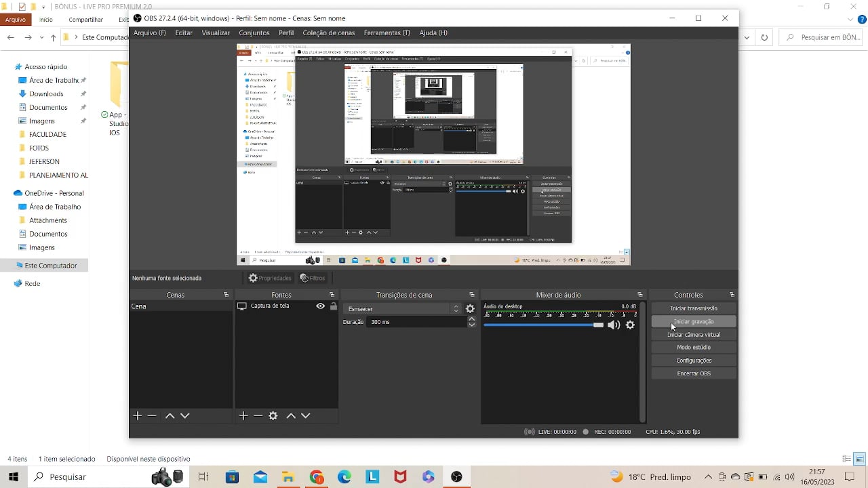
Task: Undock the Transições de cena panel
Action: tap(472, 295)
